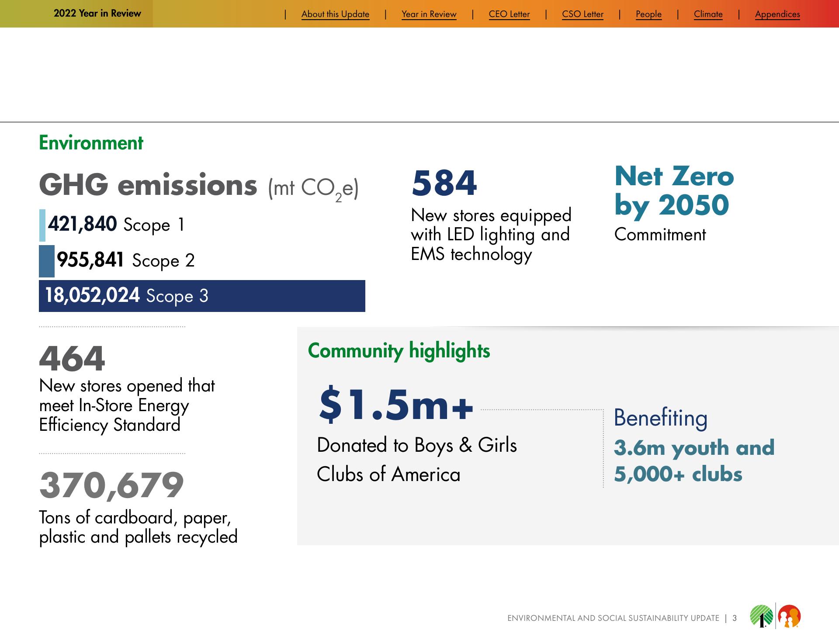
Task: Go to the Appendices section
Action: coord(777,14)
